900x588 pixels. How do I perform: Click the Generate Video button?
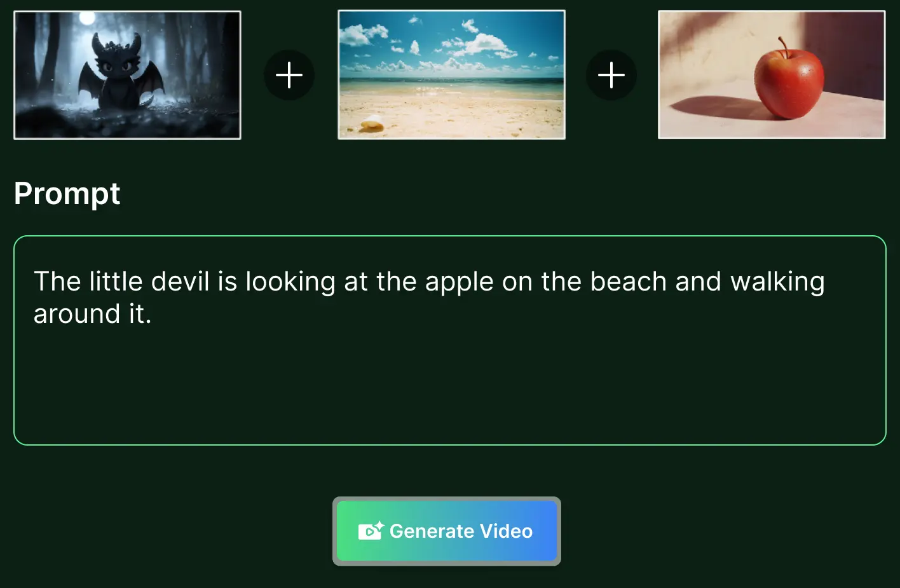click(x=447, y=531)
